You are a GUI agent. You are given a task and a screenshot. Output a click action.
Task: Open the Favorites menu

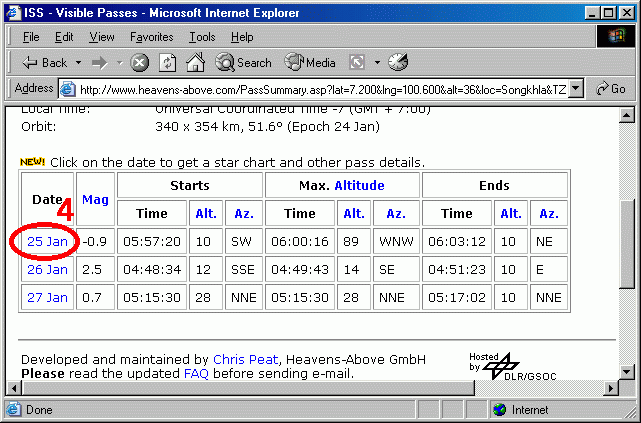[152, 37]
